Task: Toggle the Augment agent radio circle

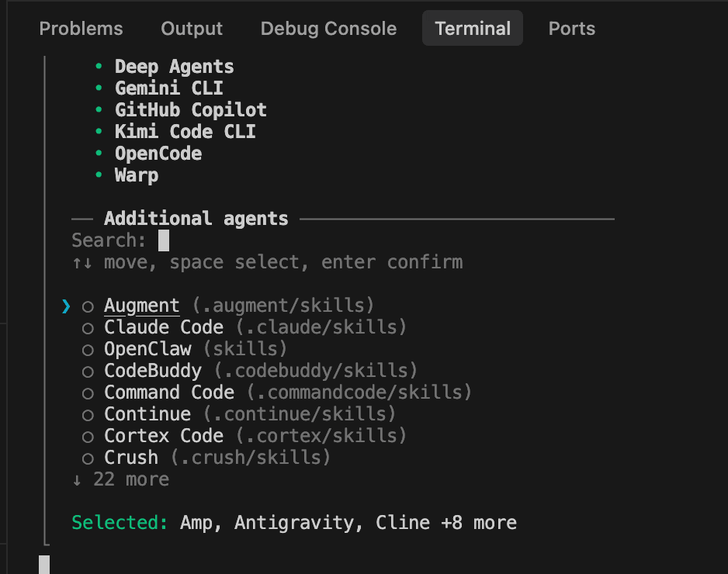Action: (x=88, y=306)
